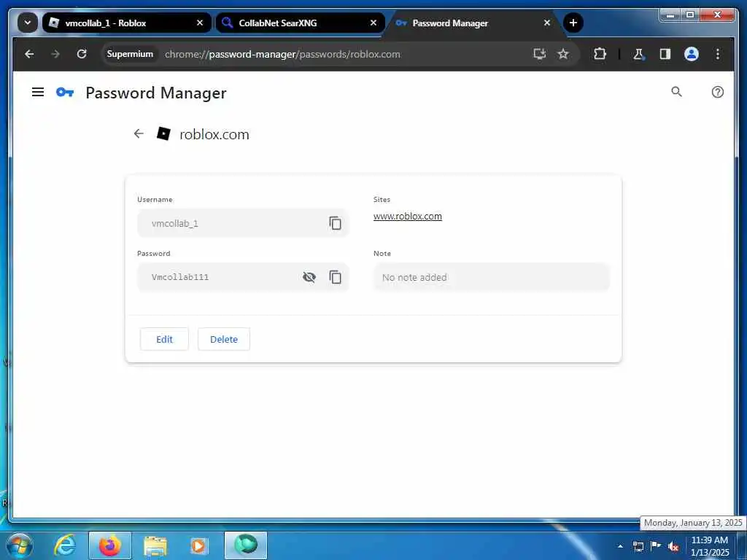Return to password list with back arrow

coord(139,134)
